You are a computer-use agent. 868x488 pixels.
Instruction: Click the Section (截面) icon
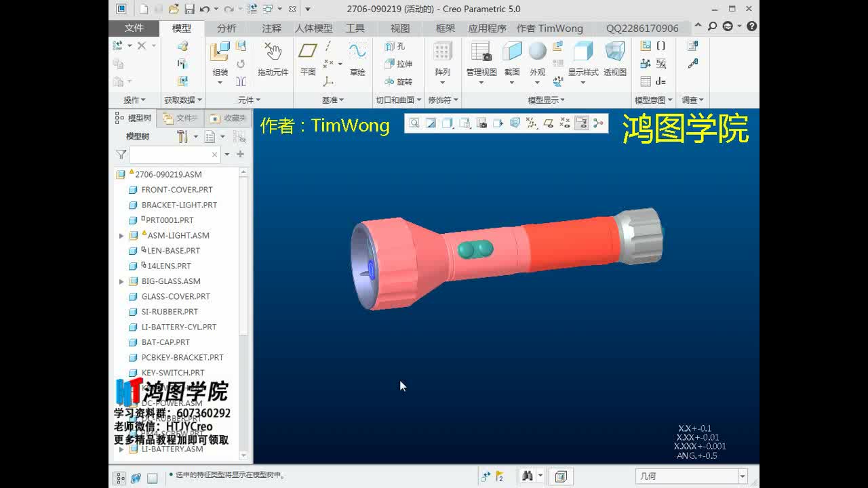(512, 52)
